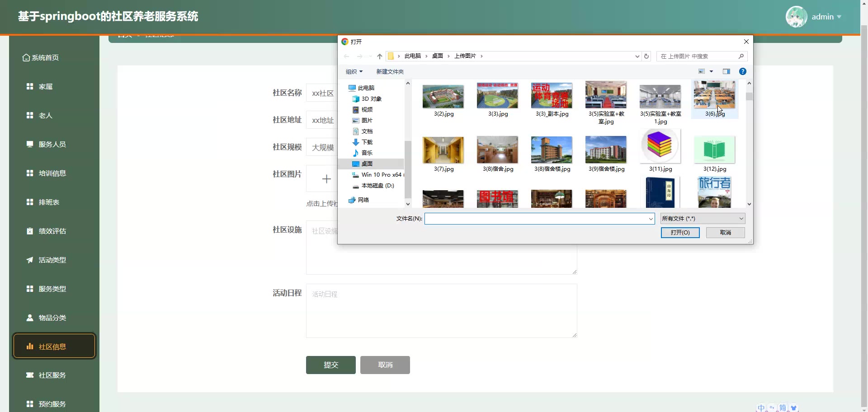This screenshot has width=868, height=412.
Task: Open the 所有文件 (*.*) file type dropdown
Action: (x=703, y=219)
